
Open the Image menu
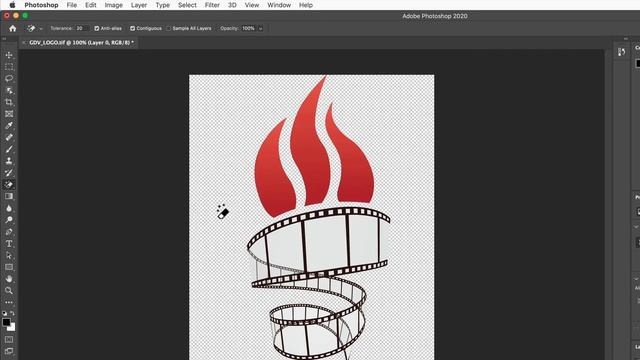click(113, 5)
